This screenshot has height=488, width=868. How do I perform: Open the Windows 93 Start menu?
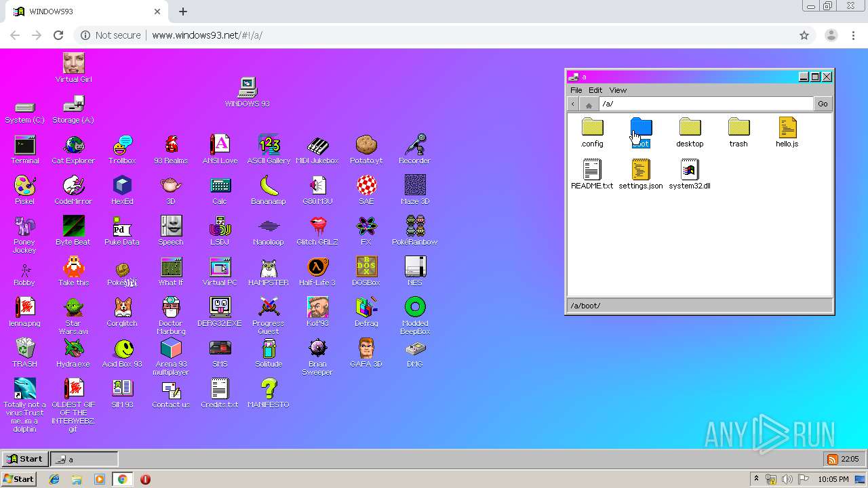coord(25,459)
